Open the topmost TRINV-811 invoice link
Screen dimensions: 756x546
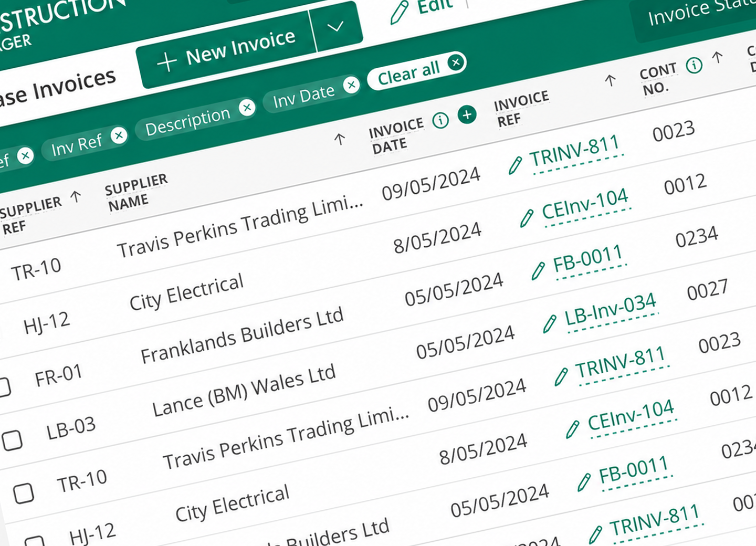click(575, 152)
